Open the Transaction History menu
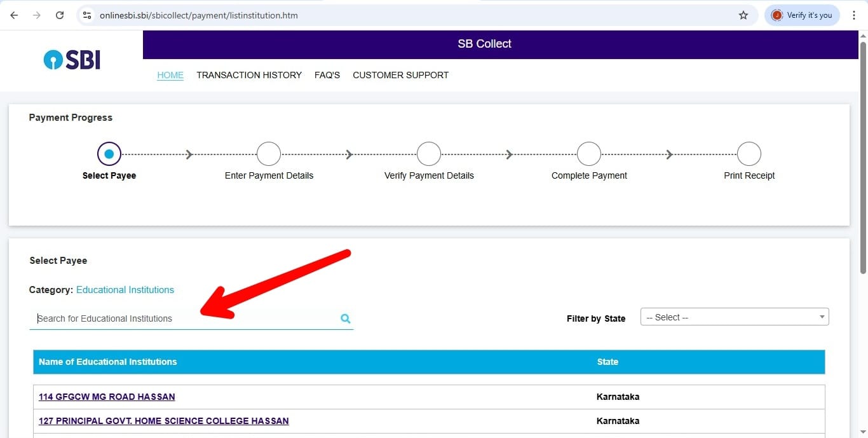 click(x=249, y=75)
